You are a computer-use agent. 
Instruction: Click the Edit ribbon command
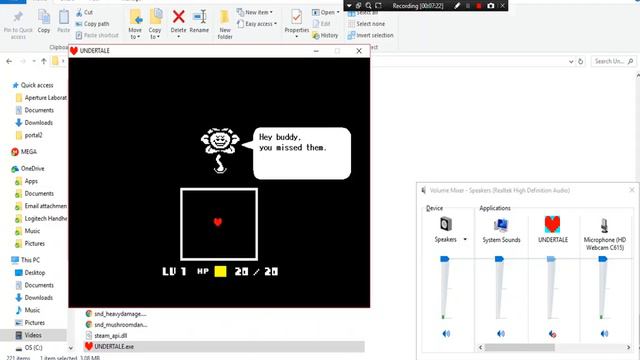pos(321,24)
